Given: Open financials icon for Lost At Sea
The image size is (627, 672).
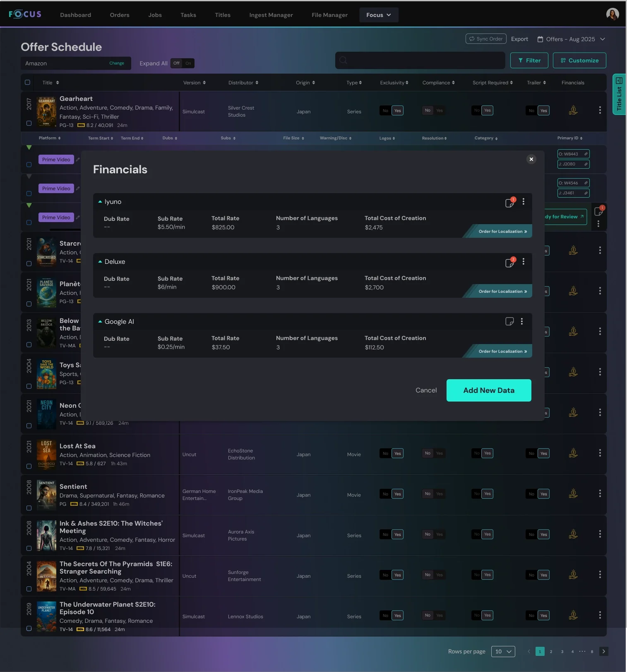Looking at the screenshot, I should [573, 453].
